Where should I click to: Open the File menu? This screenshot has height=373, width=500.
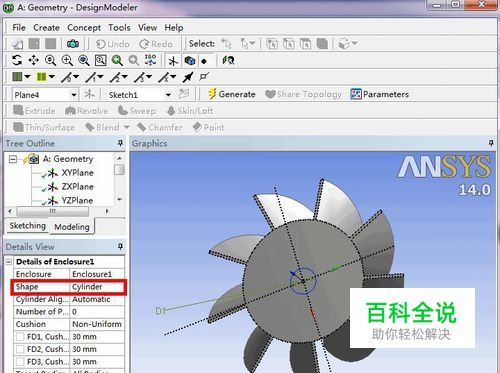(x=19, y=28)
